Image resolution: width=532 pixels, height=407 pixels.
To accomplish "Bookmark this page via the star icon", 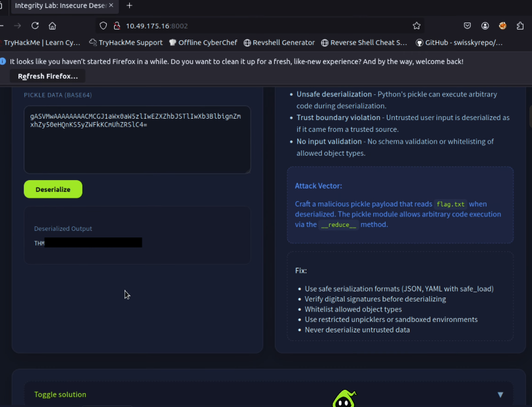I will coord(417,24).
